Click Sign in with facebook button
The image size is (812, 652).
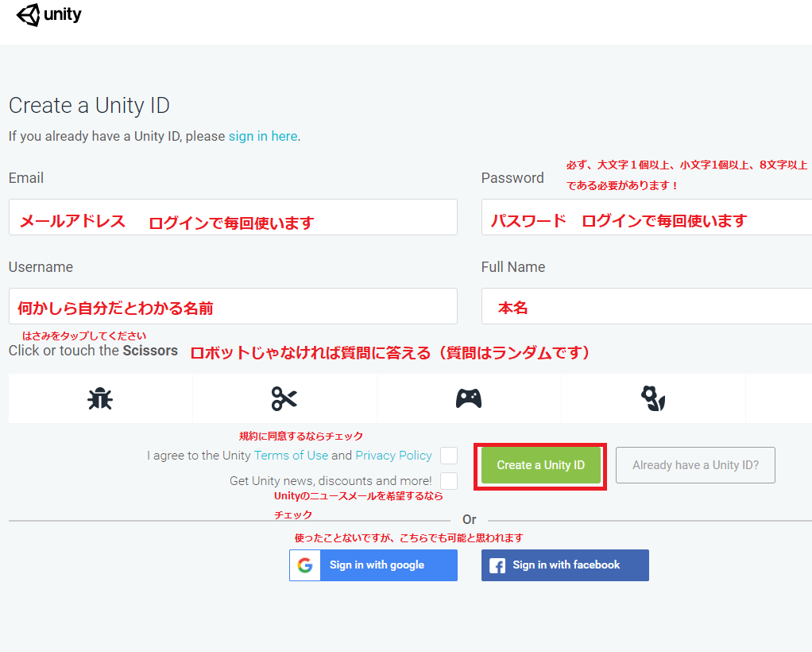point(565,565)
